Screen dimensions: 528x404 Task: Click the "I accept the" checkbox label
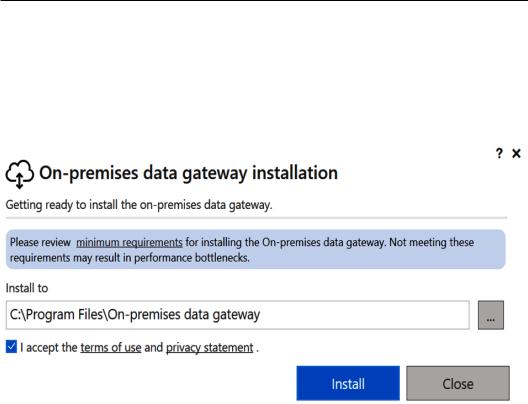[49, 347]
